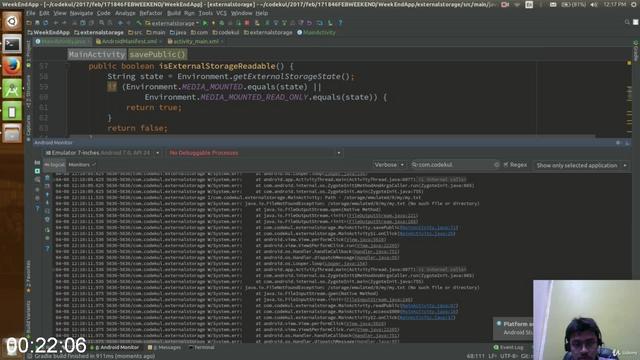
Task: Open the run configuration externalstorage dropdown
Action: click(x=172, y=23)
